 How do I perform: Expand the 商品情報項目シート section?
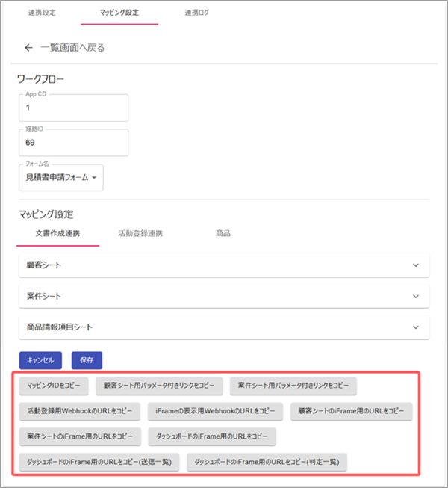point(223,327)
